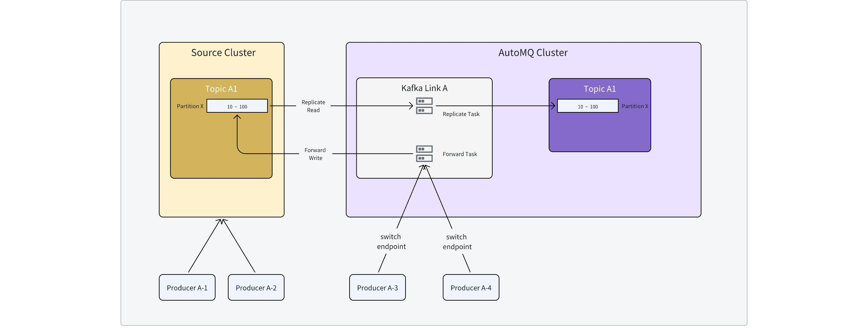868x334 pixels.
Task: Click the AutoMQ Cluster title
Action: pyautogui.click(x=533, y=53)
